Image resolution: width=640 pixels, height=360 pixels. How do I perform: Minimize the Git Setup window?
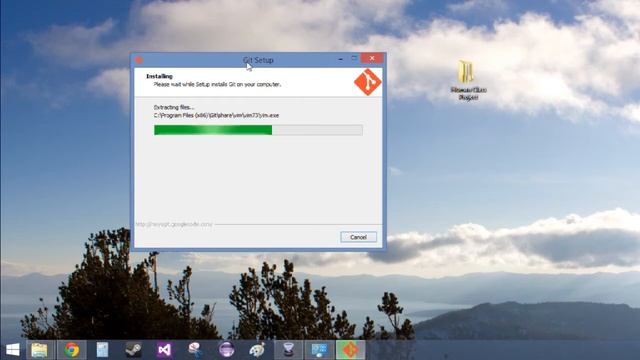pos(340,59)
